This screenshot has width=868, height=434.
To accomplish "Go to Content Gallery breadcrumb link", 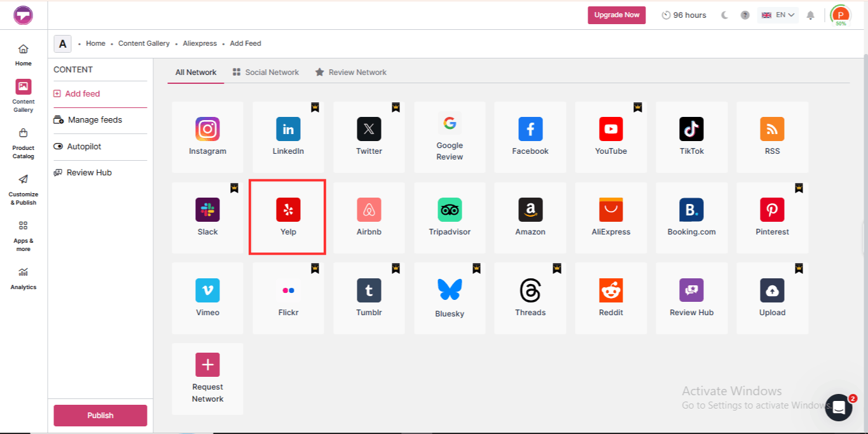I will [x=144, y=44].
